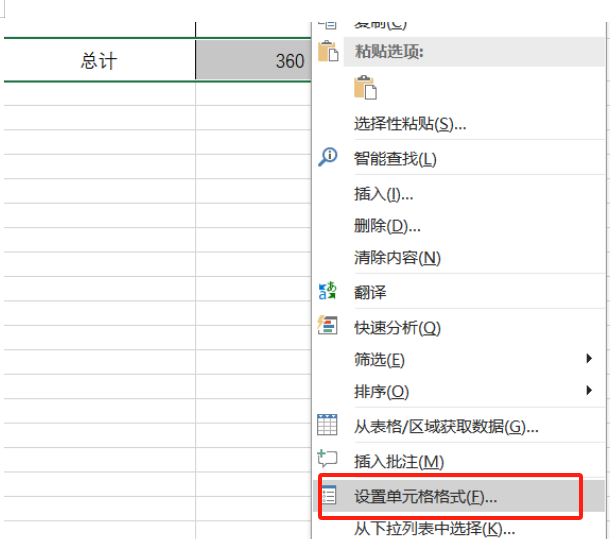The width and height of the screenshot is (610, 539).
Task: Click the quick analysis icon
Action: click(x=327, y=325)
